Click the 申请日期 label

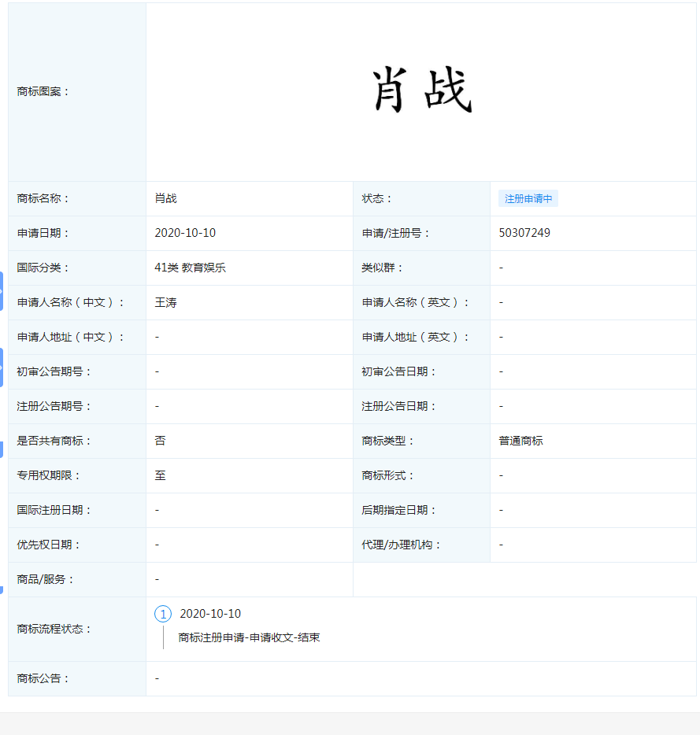[x=43, y=233]
